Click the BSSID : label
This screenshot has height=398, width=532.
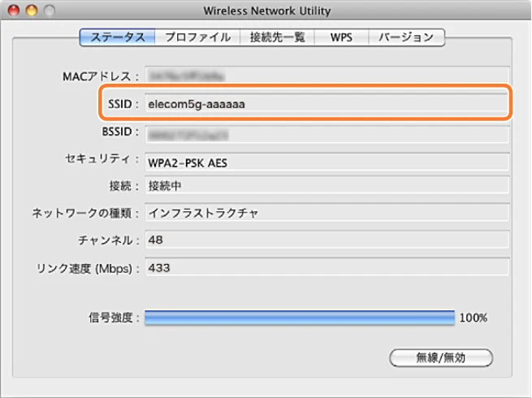(120, 132)
